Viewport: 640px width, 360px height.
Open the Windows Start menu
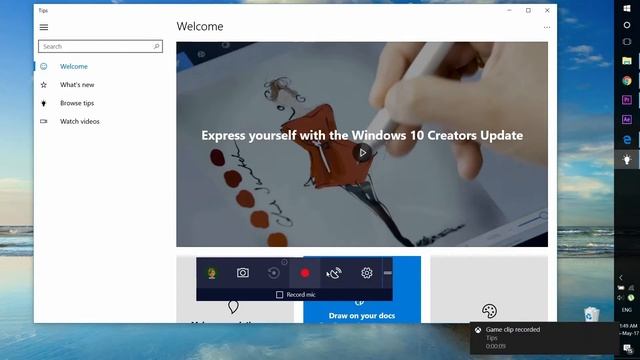point(627,9)
